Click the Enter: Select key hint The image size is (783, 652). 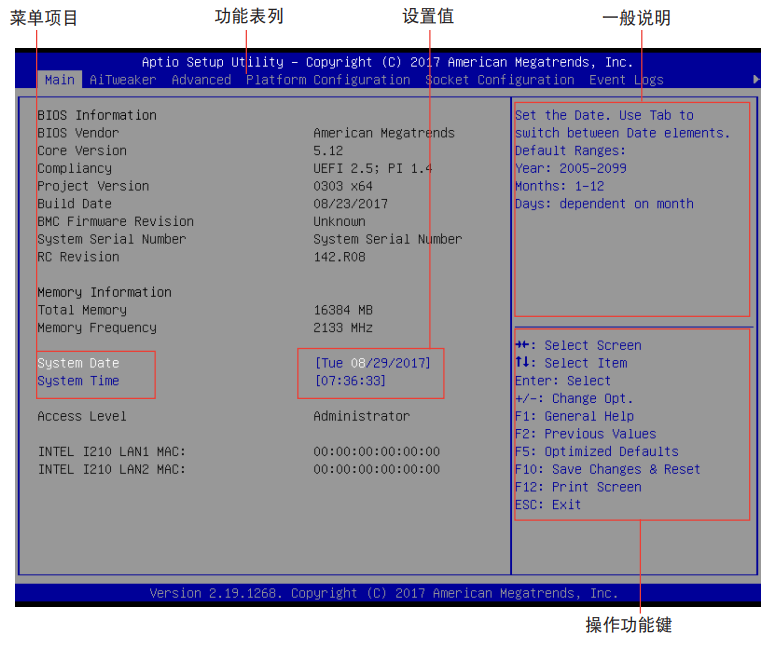tap(563, 381)
